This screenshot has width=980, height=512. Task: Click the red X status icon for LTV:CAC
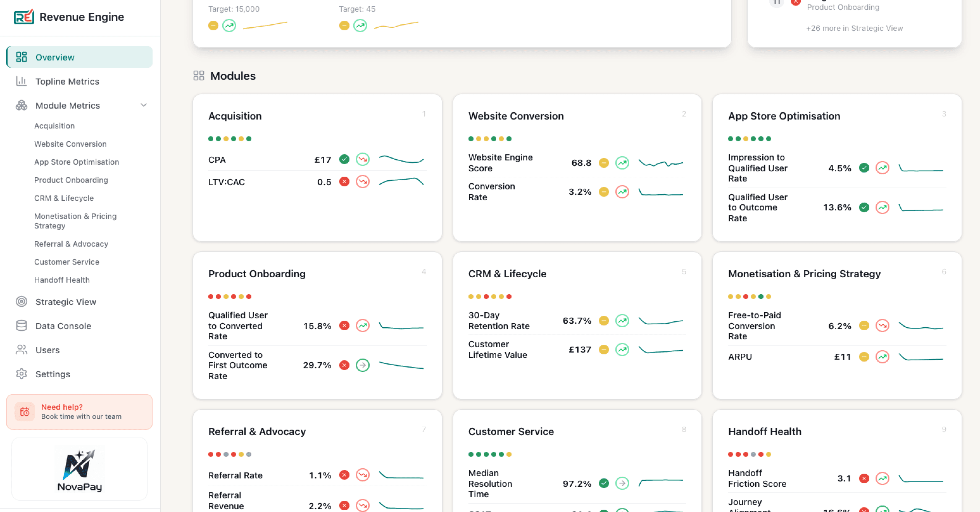point(344,182)
